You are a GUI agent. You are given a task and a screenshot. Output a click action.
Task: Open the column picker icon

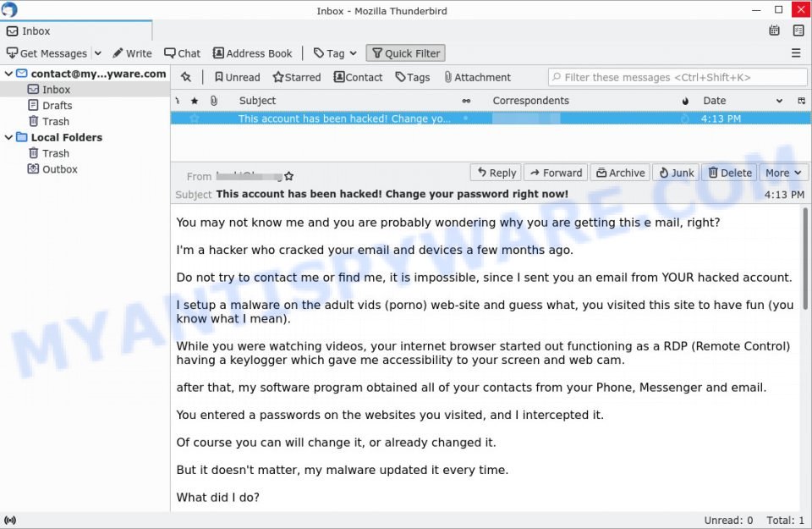(x=802, y=101)
